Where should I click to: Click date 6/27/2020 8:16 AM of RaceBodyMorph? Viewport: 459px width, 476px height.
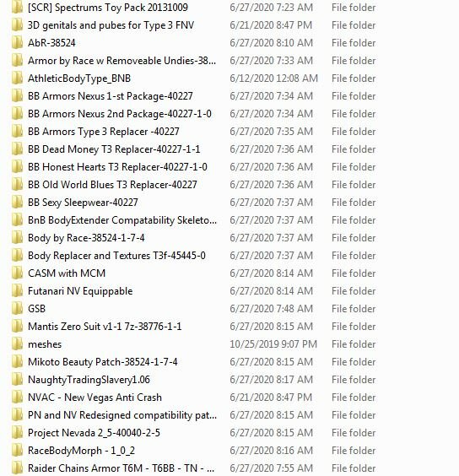(271, 450)
